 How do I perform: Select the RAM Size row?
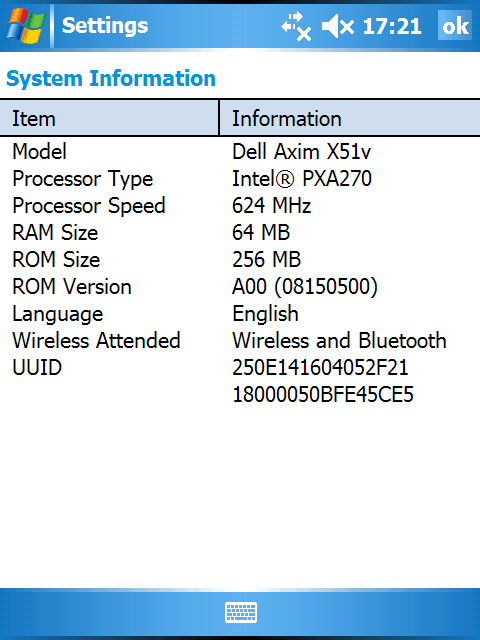point(240,232)
